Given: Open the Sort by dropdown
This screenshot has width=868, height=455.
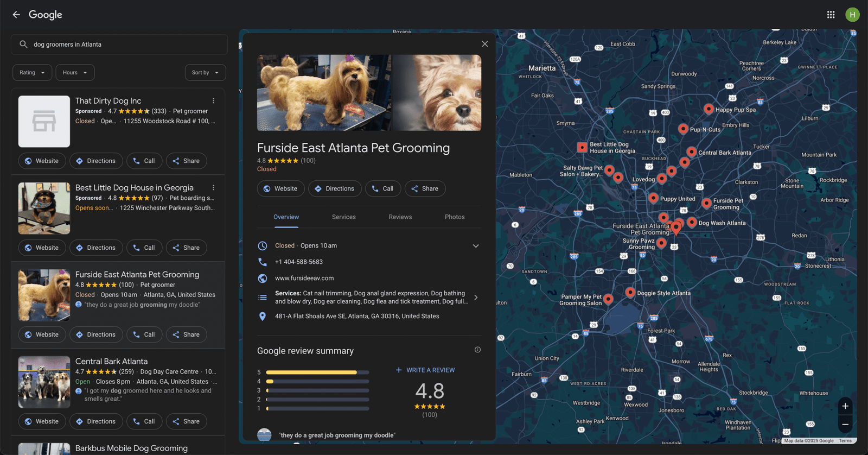Looking at the screenshot, I should [x=205, y=73].
